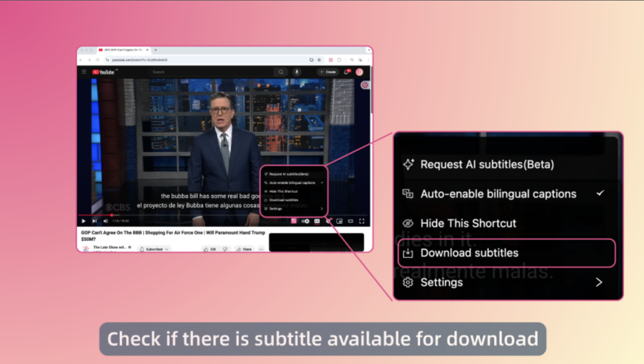Open the Subscribed dropdown for the channel
This screenshot has height=364, width=644.
click(154, 249)
